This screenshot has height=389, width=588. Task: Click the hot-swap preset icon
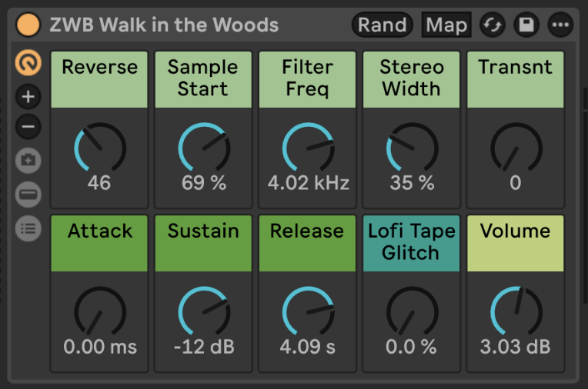click(x=493, y=25)
